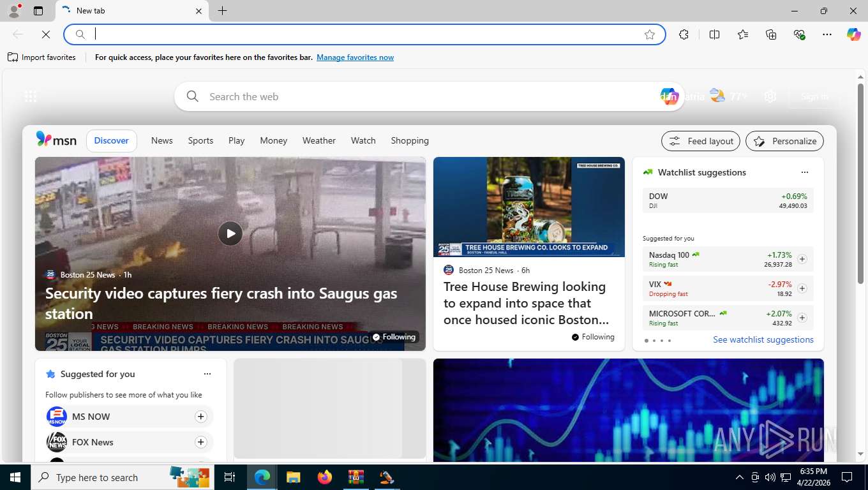Click taskbar Type here to search
Image resolution: width=868 pixels, height=490 pixels.
[123, 477]
